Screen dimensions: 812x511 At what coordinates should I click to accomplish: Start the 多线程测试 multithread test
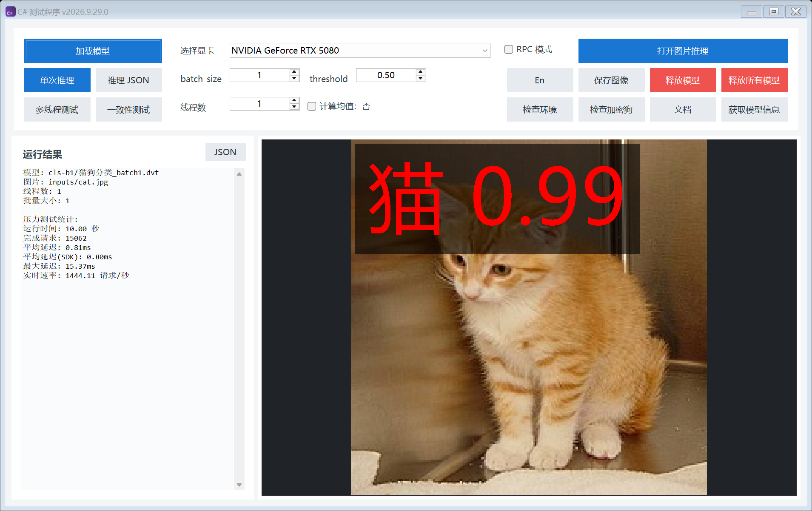click(x=57, y=110)
